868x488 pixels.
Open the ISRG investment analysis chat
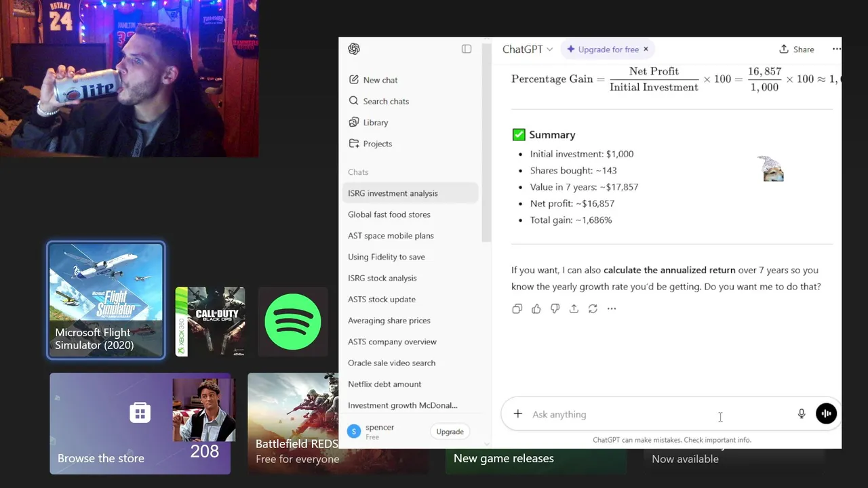click(x=411, y=193)
